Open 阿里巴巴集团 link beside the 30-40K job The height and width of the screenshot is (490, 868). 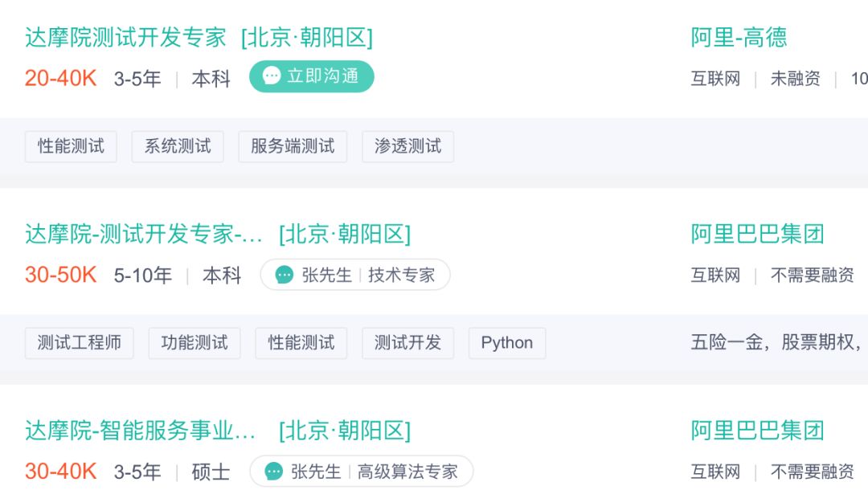coord(757,431)
